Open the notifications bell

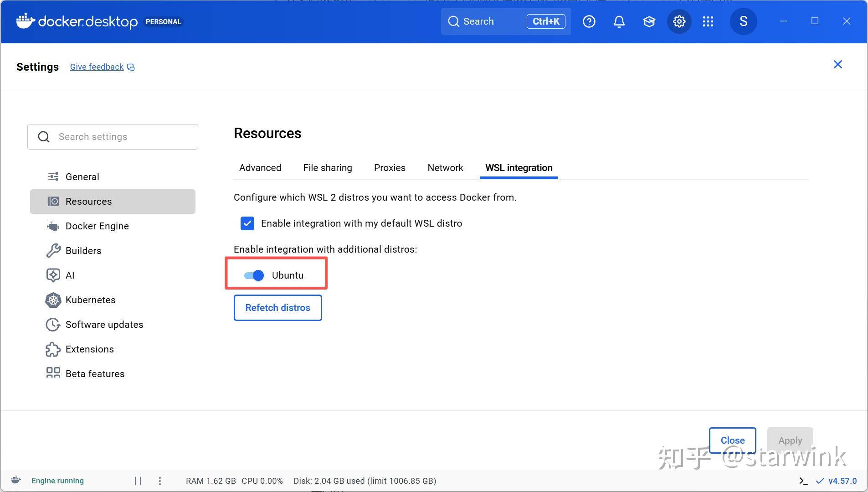tap(619, 21)
